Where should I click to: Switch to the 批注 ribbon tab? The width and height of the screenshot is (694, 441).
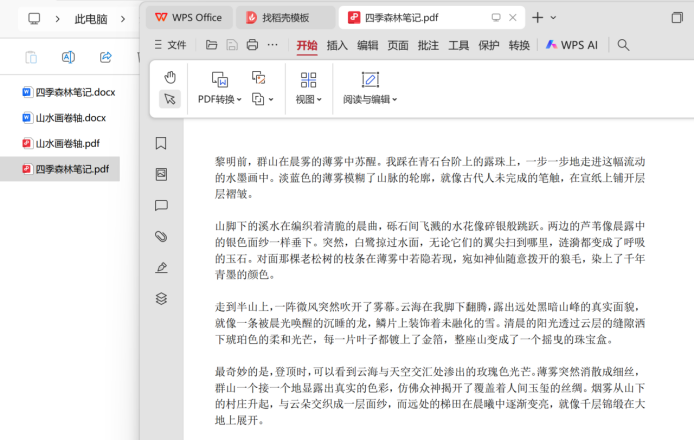pos(428,45)
